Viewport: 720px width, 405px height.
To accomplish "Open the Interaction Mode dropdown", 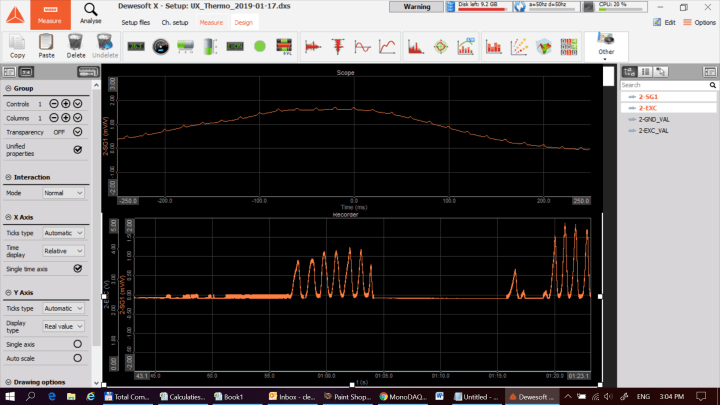I will (x=62, y=193).
